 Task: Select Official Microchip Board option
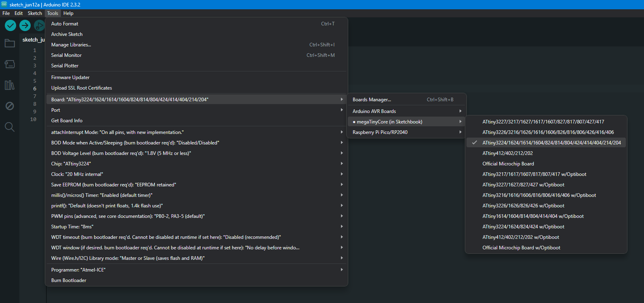[546, 164]
